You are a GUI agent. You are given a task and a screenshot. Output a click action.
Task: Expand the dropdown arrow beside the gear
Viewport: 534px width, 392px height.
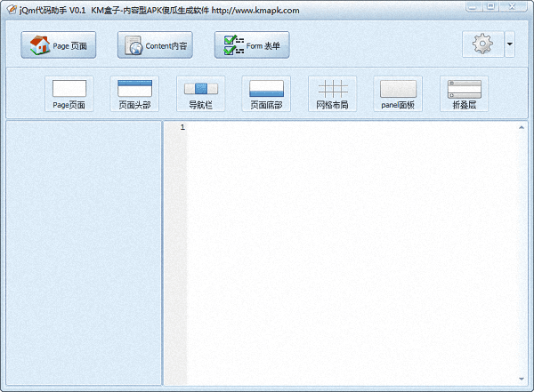pos(509,44)
